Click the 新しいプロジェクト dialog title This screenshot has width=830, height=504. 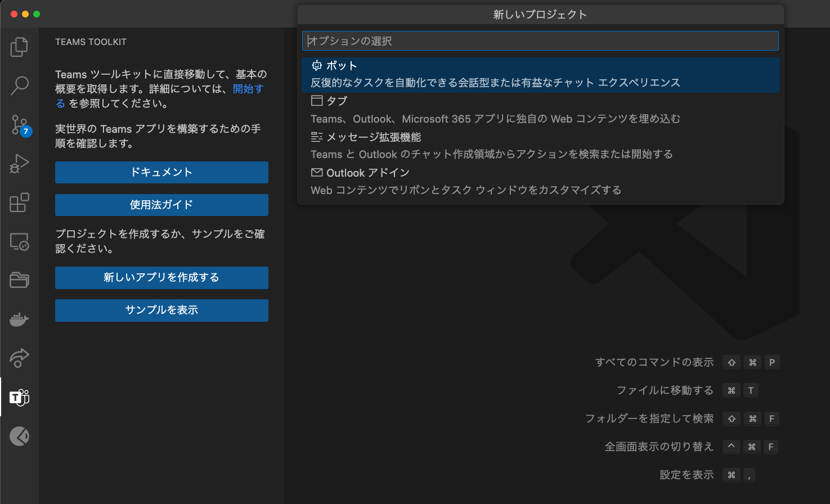pos(540,15)
